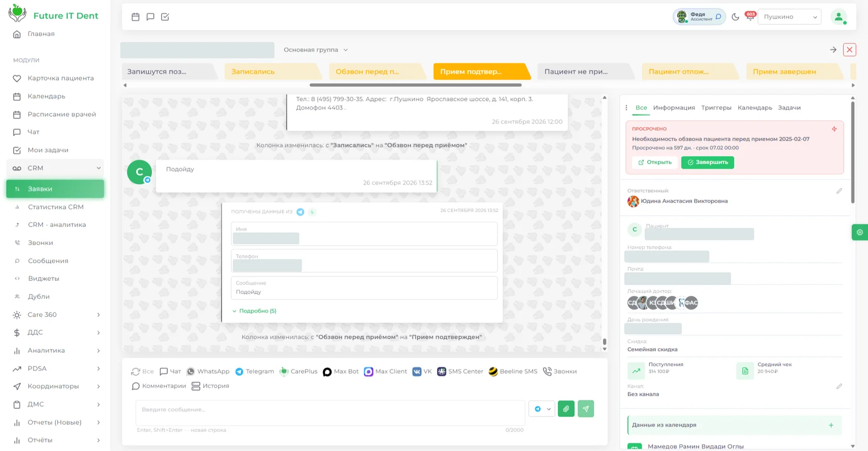Select the Пациент не при... pipeline stage
This screenshot has height=451, width=868.
[x=585, y=71]
